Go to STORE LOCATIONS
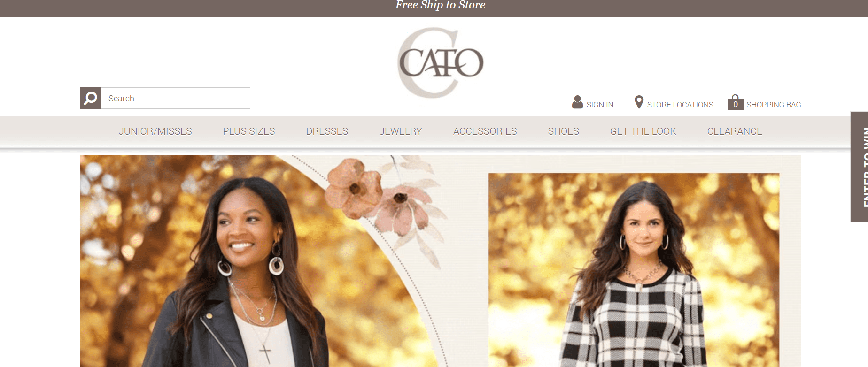Image resolution: width=868 pixels, height=367 pixels. pos(680,105)
